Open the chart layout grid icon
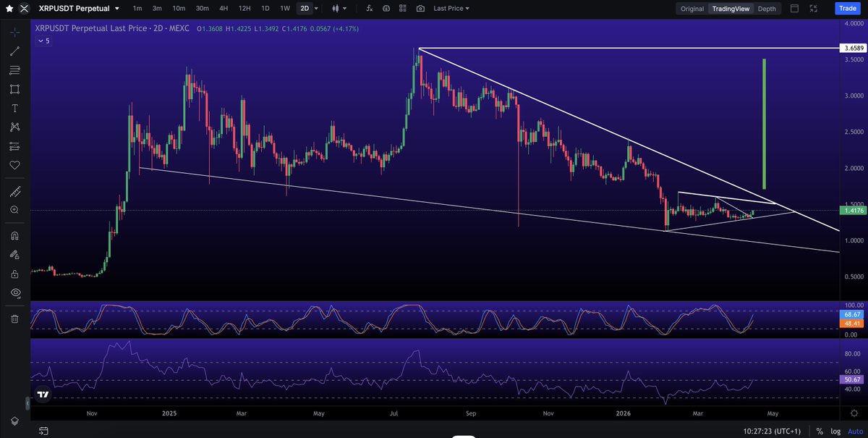 404,9
